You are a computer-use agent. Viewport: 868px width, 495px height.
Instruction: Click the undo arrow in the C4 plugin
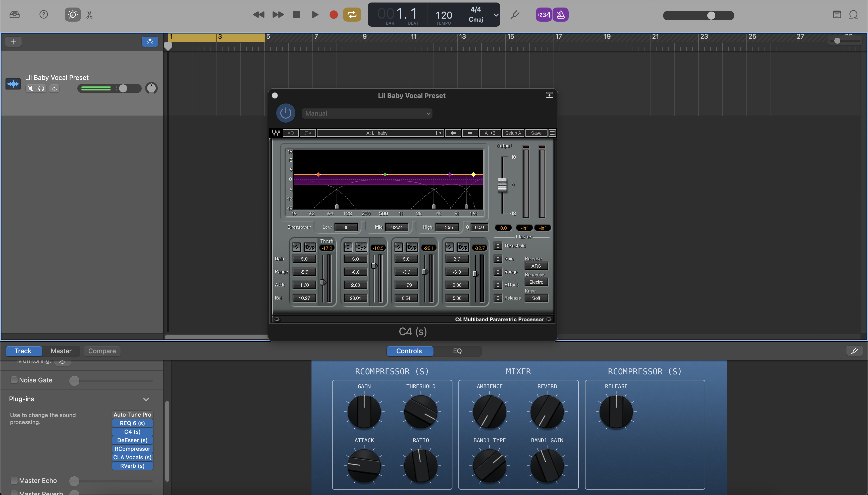coord(291,133)
